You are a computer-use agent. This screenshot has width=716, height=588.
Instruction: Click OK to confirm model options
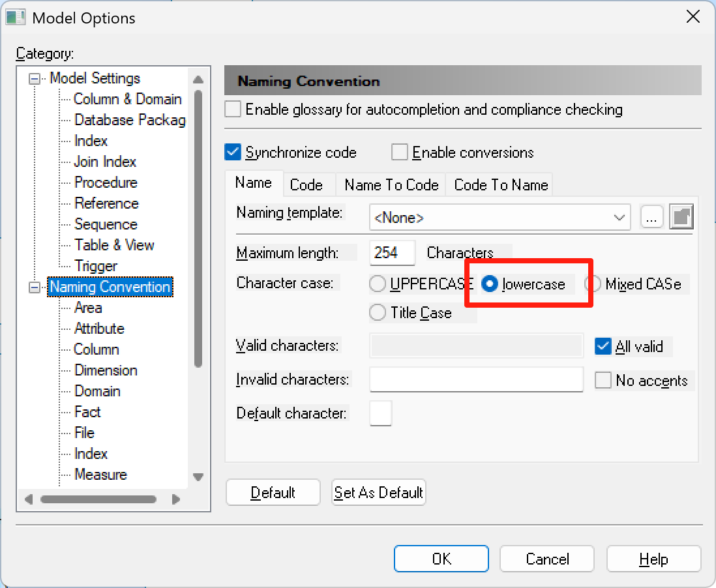point(441,559)
